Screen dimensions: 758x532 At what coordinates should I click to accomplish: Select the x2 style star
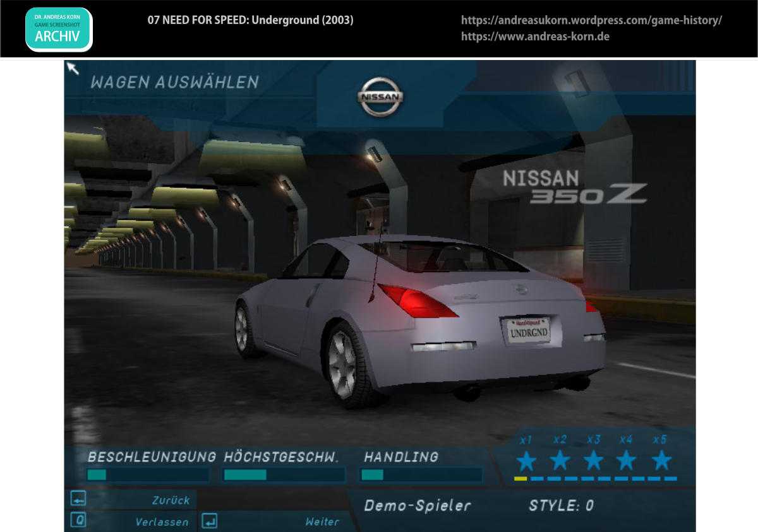(560, 461)
